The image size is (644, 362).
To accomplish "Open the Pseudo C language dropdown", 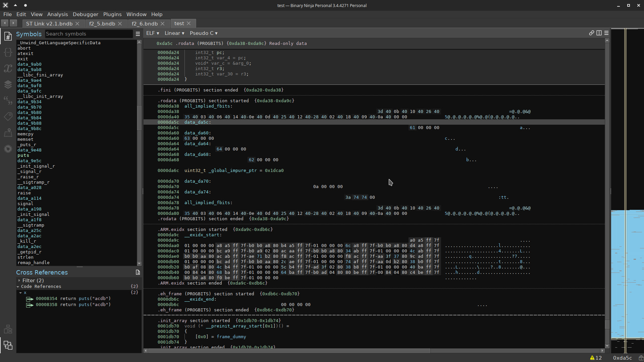I will pyautogui.click(x=204, y=33).
